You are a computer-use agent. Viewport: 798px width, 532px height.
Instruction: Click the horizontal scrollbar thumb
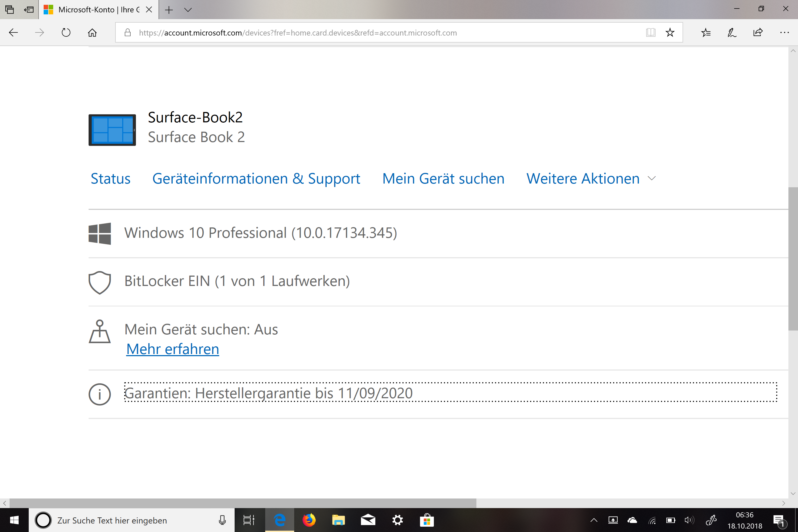click(x=243, y=503)
